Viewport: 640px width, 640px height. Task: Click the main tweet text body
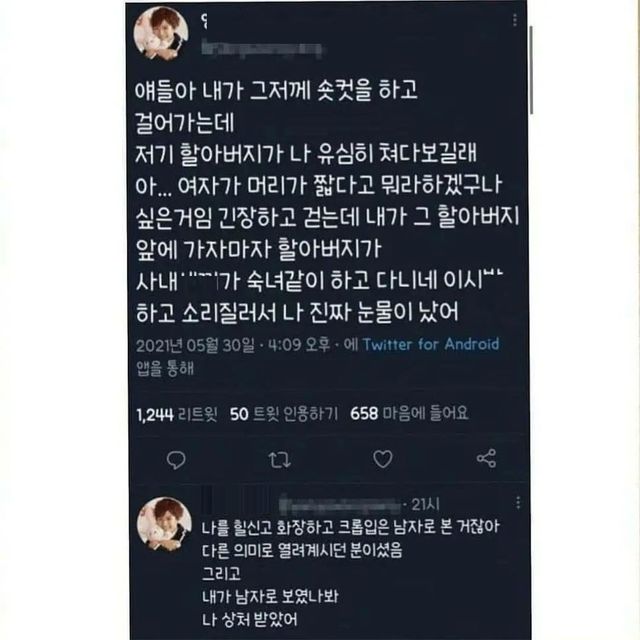tap(327, 201)
